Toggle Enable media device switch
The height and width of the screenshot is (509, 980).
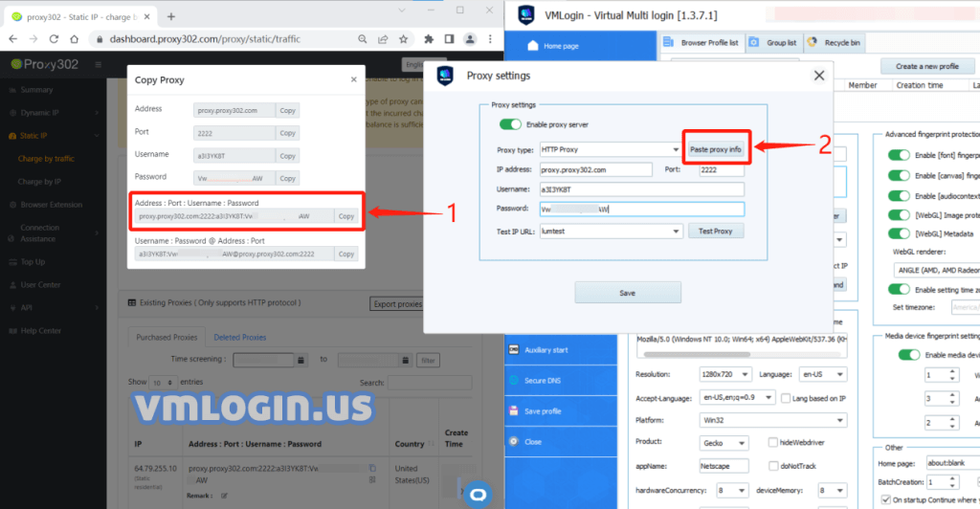[909, 355]
